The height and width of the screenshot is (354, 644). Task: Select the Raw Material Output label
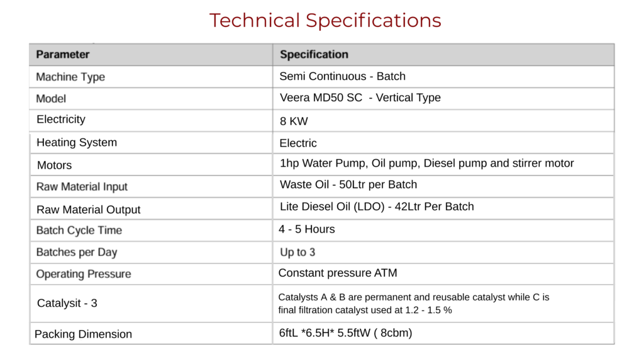click(x=88, y=210)
